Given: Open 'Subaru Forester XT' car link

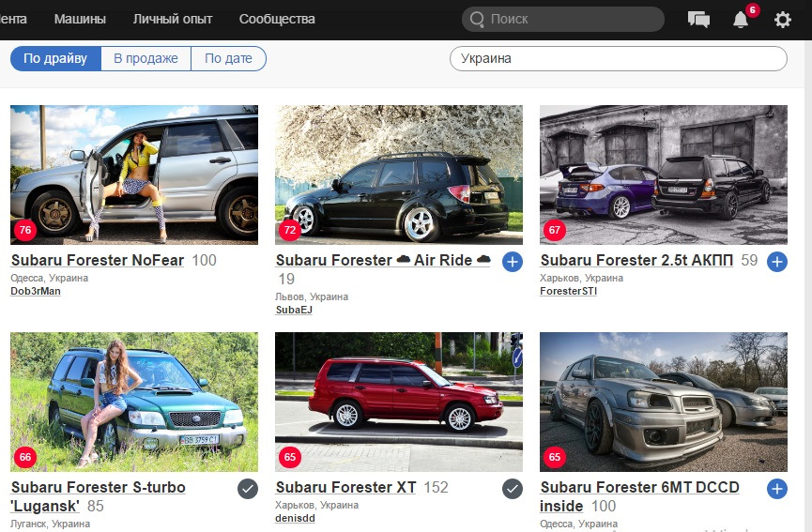Looking at the screenshot, I should pos(346,487).
